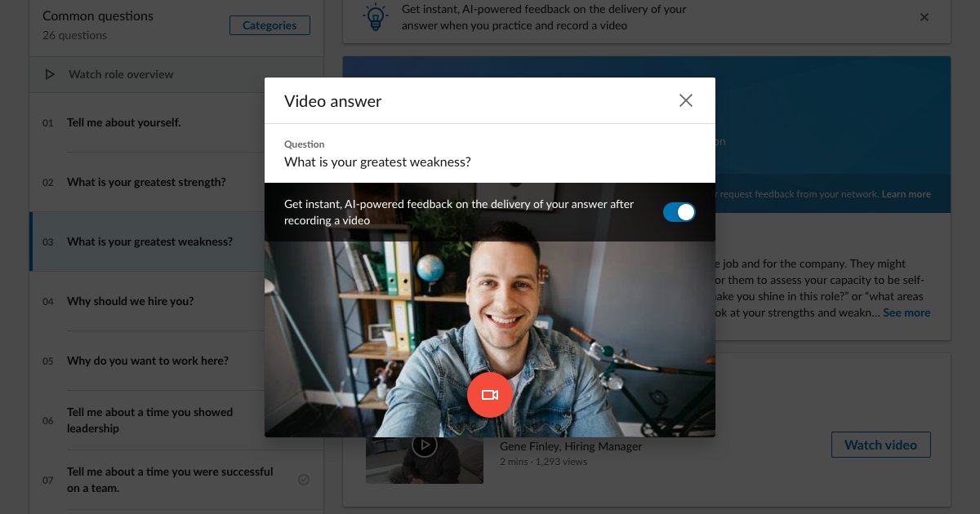Dismiss the AI feedback banner

[924, 17]
